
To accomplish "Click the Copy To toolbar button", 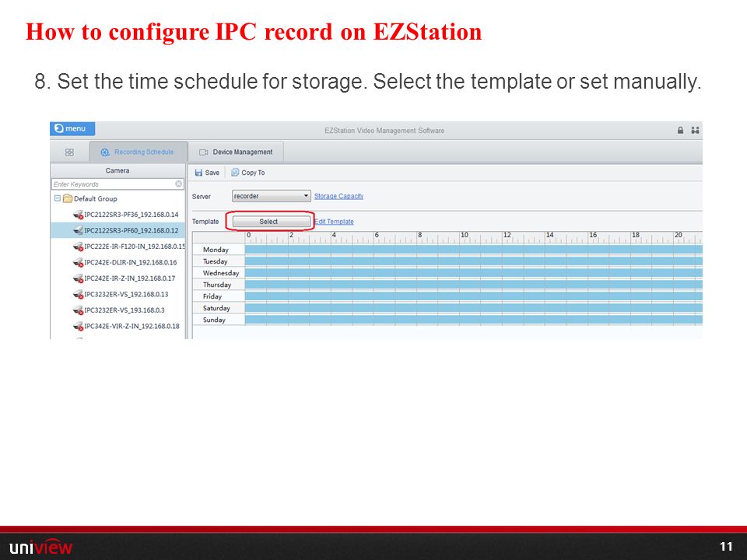I will tap(247, 173).
